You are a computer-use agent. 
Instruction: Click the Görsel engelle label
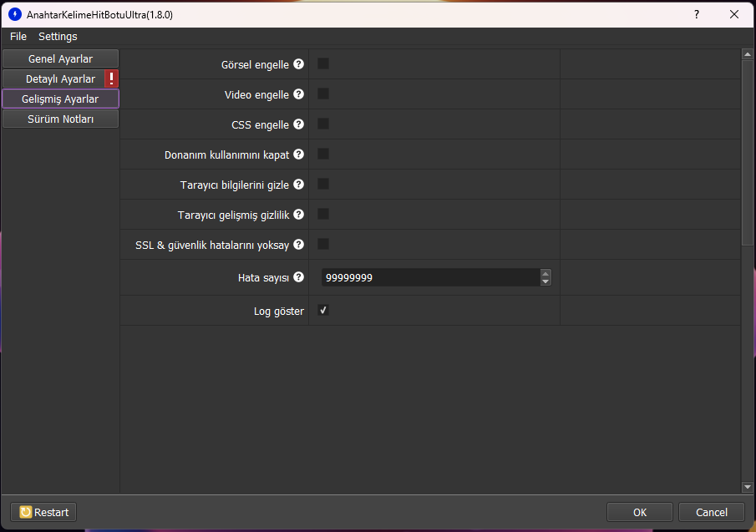(x=255, y=64)
